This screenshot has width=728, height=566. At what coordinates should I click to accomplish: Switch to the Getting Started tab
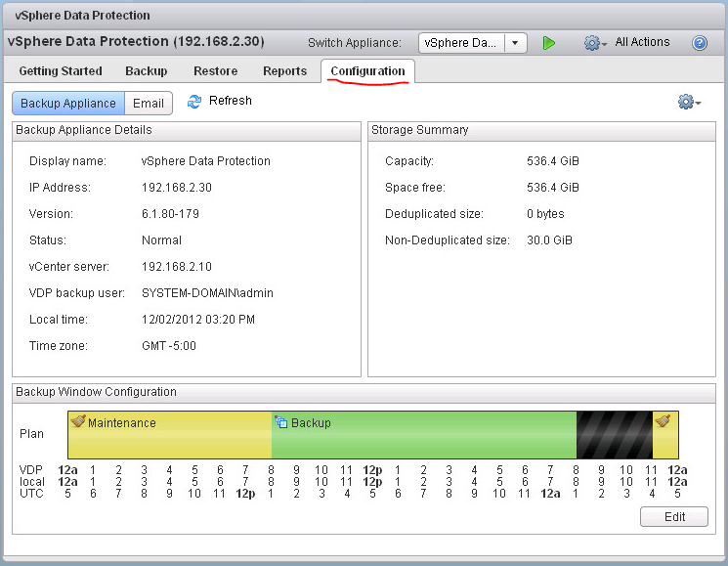[61, 71]
